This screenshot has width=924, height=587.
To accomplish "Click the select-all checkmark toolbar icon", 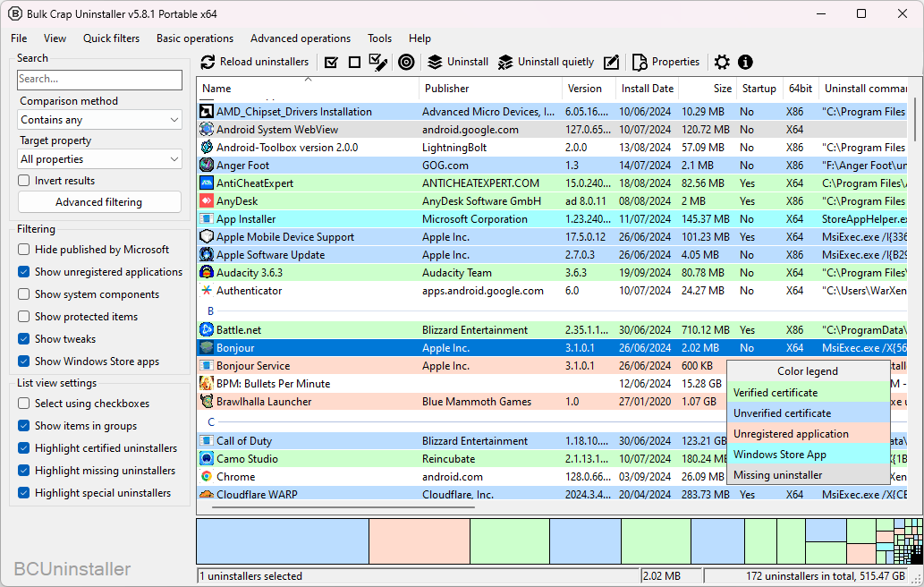I will (x=331, y=62).
